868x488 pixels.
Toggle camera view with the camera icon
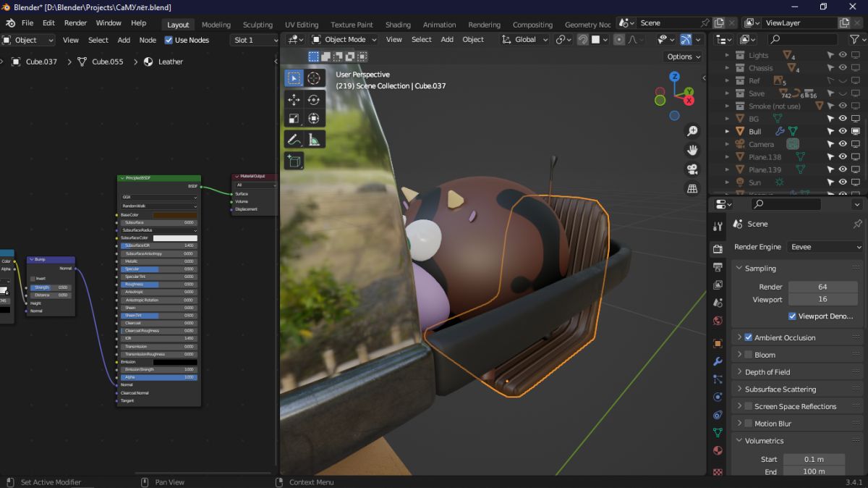point(692,169)
